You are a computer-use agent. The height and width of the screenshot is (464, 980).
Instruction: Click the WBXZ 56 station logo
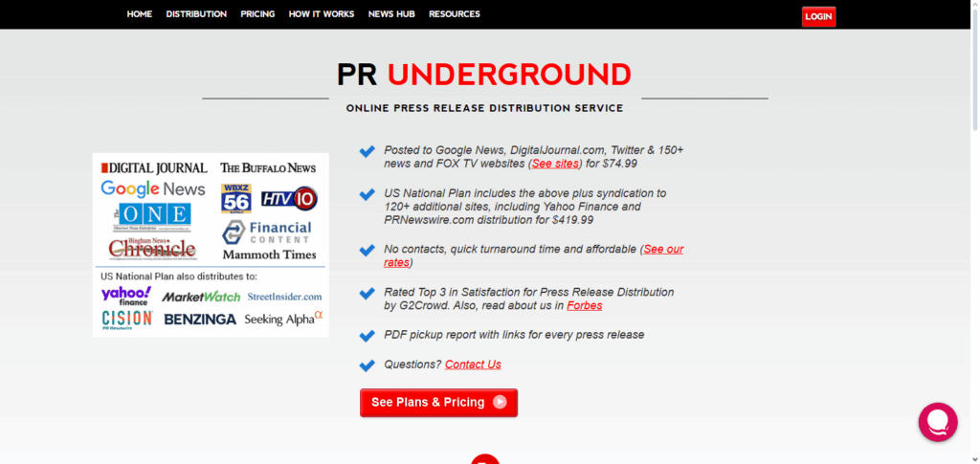coord(236,199)
